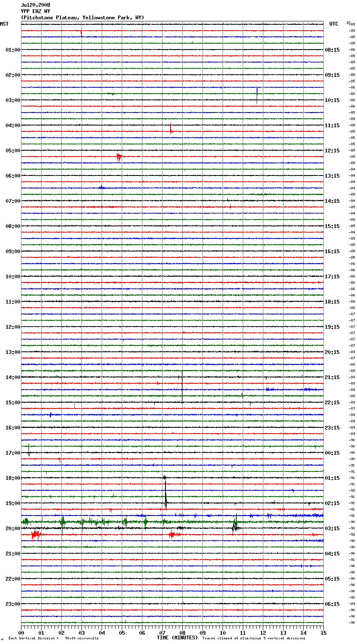
Task: Click the 07:00 MST time label
Action: [x=13, y=201]
